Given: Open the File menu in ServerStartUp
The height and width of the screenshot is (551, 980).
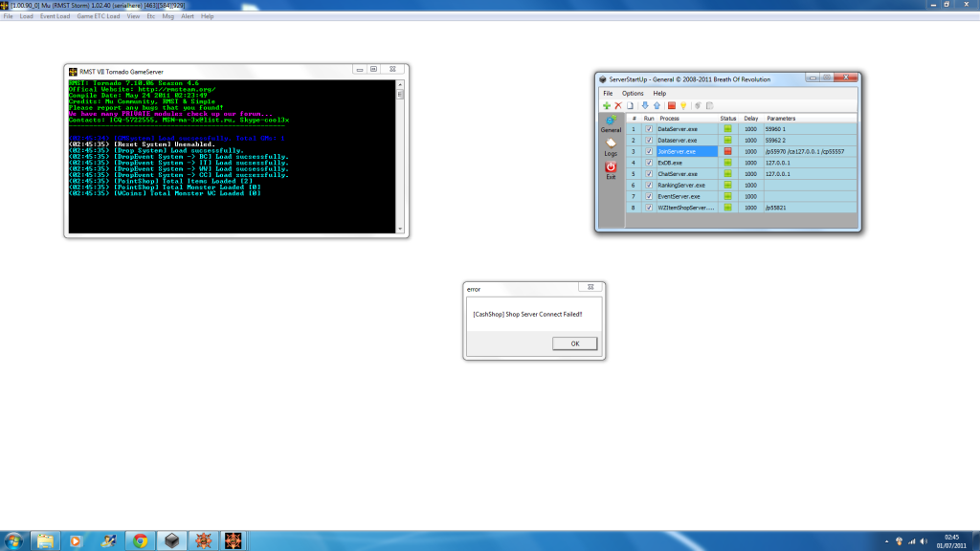Looking at the screenshot, I should coord(608,93).
